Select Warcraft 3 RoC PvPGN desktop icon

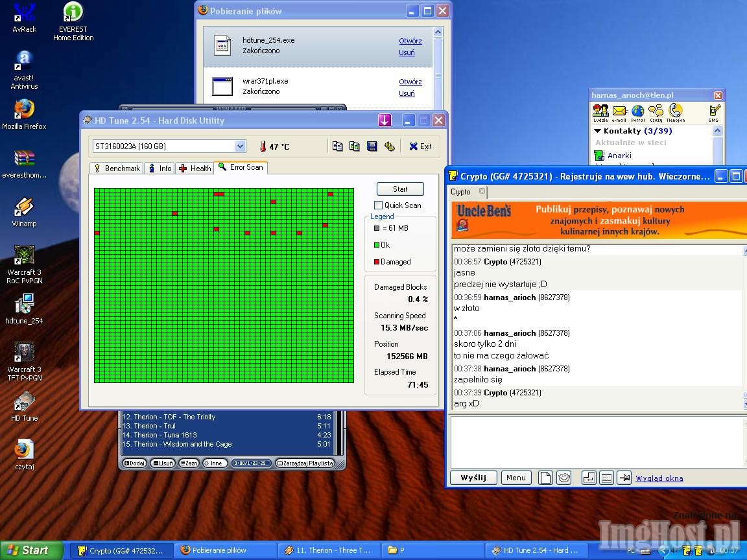pyautogui.click(x=24, y=264)
